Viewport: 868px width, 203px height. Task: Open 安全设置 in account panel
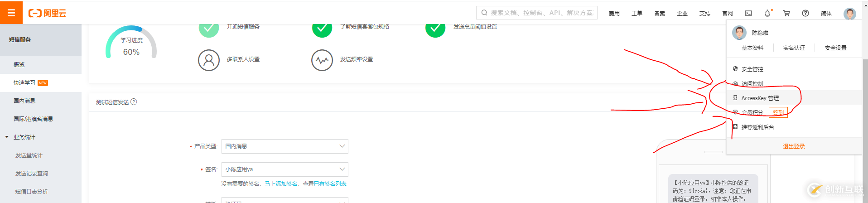(x=836, y=48)
